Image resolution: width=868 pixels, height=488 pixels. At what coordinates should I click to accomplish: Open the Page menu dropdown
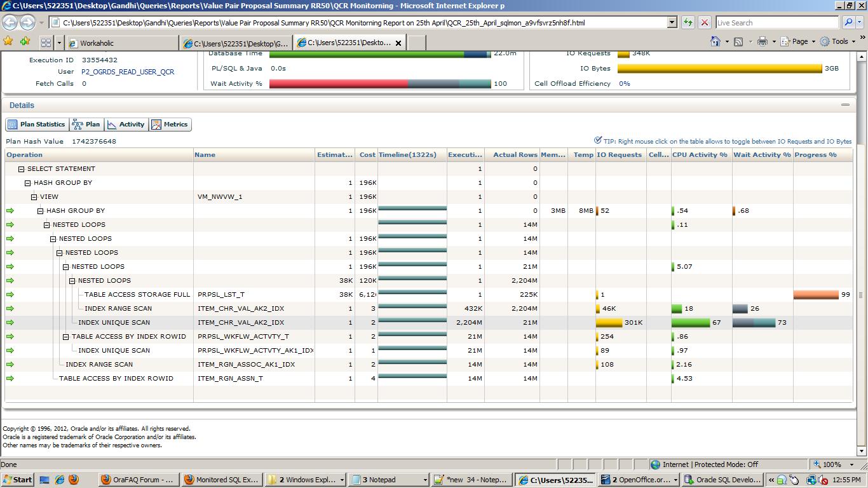coord(799,41)
